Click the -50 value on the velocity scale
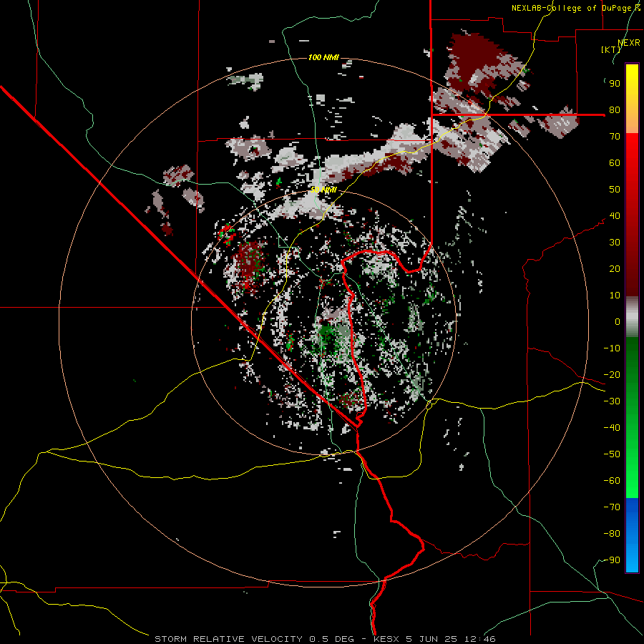The image size is (644, 644). [x=612, y=454]
